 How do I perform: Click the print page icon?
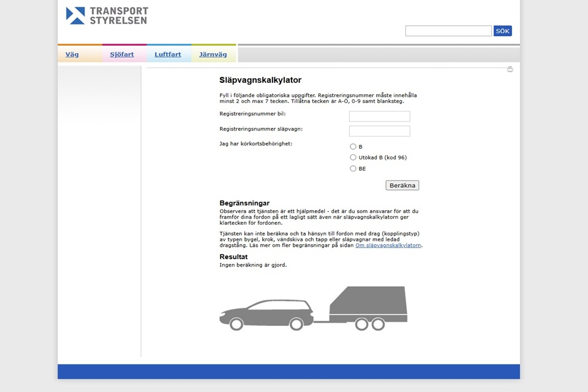point(510,69)
